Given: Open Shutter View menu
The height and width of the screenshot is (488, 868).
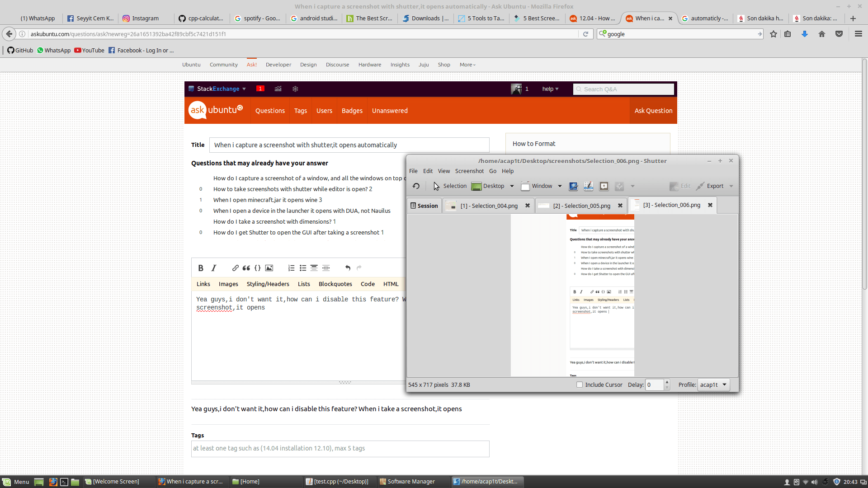Looking at the screenshot, I should [443, 171].
